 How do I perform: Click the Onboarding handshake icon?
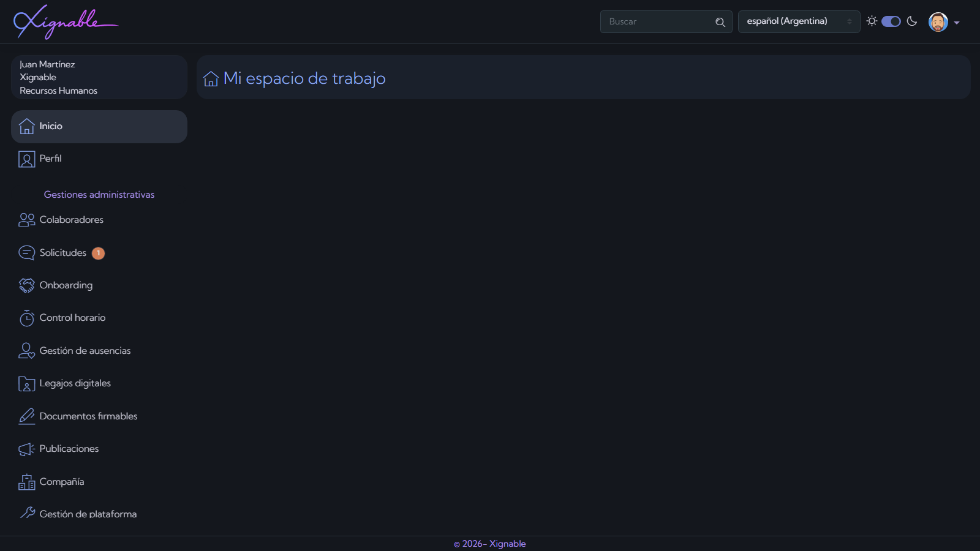click(x=26, y=285)
